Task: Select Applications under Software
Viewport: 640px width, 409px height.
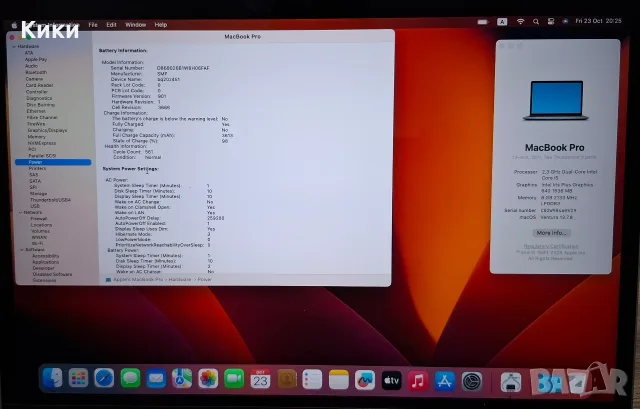Action: [46, 262]
